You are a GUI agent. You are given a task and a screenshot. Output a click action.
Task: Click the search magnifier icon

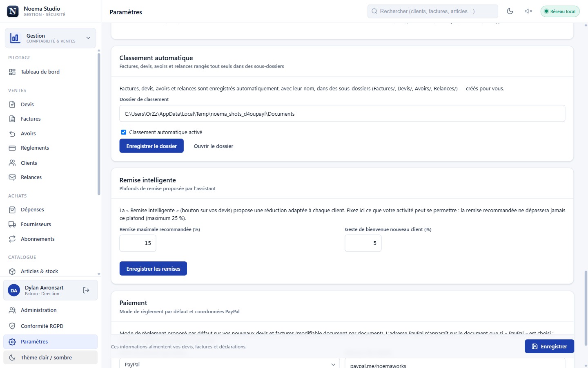click(374, 11)
